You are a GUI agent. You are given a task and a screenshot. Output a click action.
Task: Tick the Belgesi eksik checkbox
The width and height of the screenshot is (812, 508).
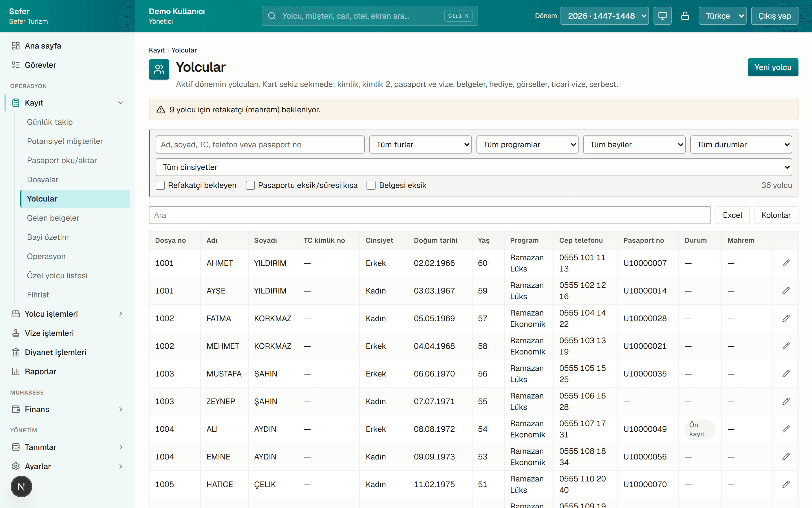coord(371,185)
